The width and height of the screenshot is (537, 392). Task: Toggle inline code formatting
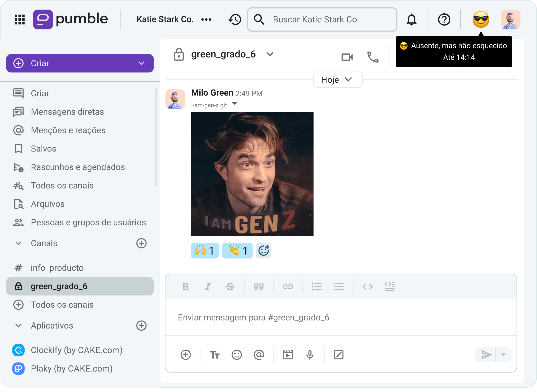(368, 287)
